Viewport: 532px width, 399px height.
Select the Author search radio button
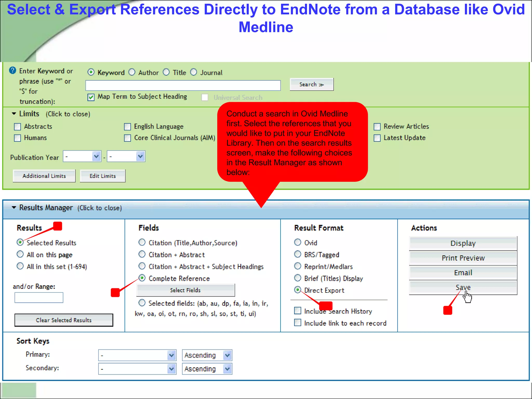pyautogui.click(x=132, y=72)
